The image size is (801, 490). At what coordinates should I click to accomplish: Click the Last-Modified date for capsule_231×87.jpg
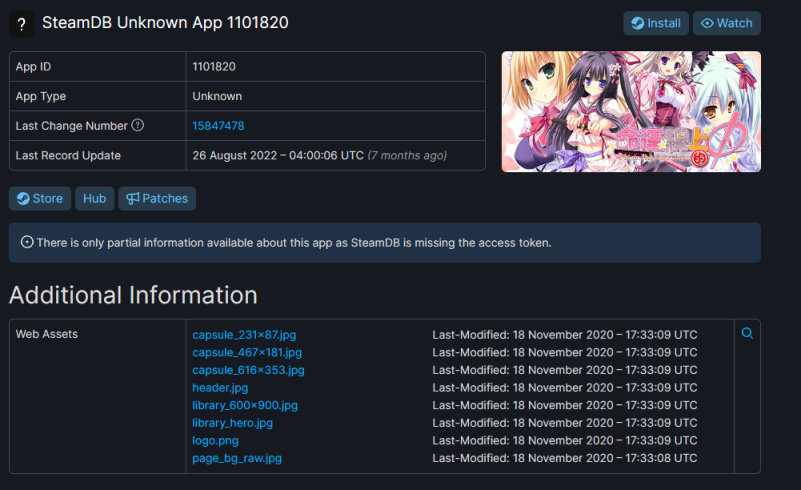565,335
